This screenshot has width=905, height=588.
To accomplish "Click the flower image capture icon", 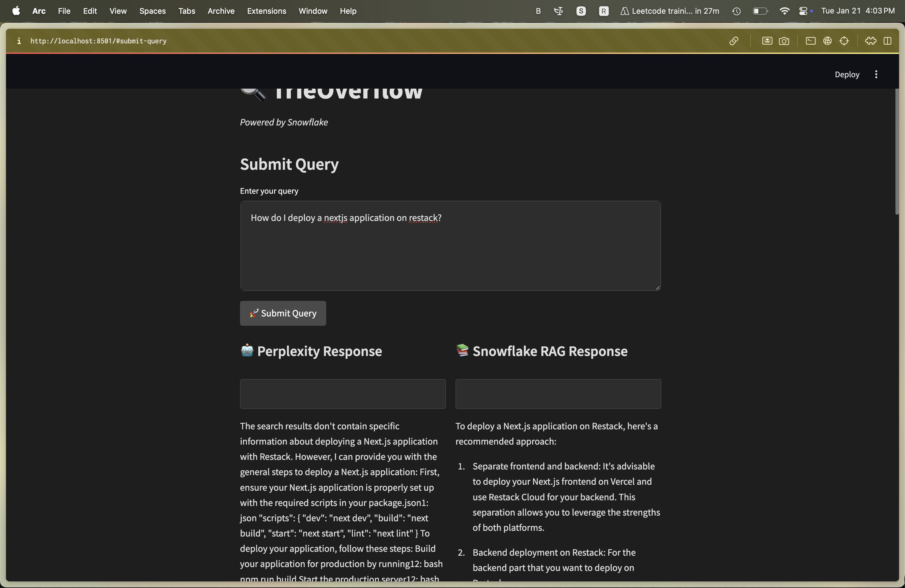I will coord(767,41).
